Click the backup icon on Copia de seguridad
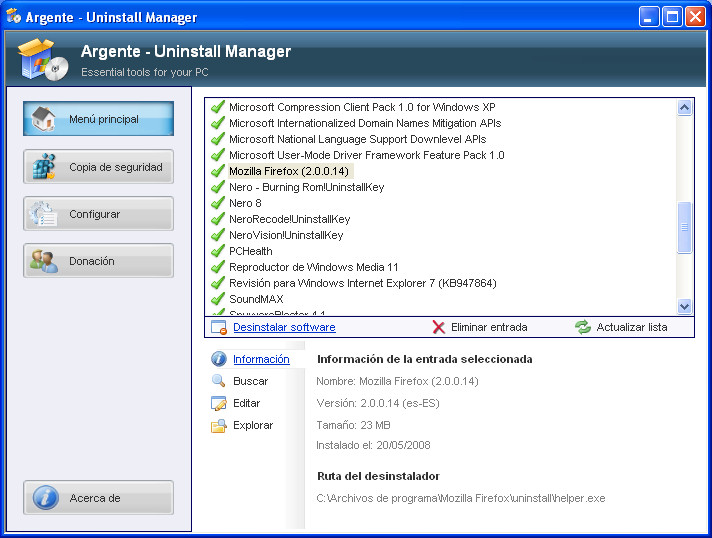 (44, 167)
